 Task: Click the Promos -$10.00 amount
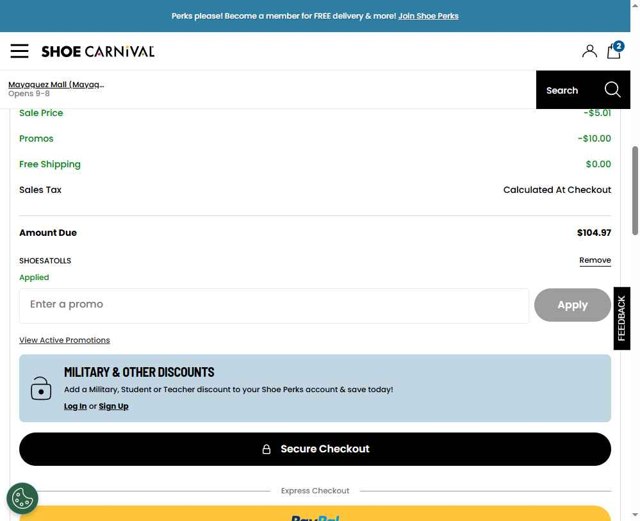[594, 138]
